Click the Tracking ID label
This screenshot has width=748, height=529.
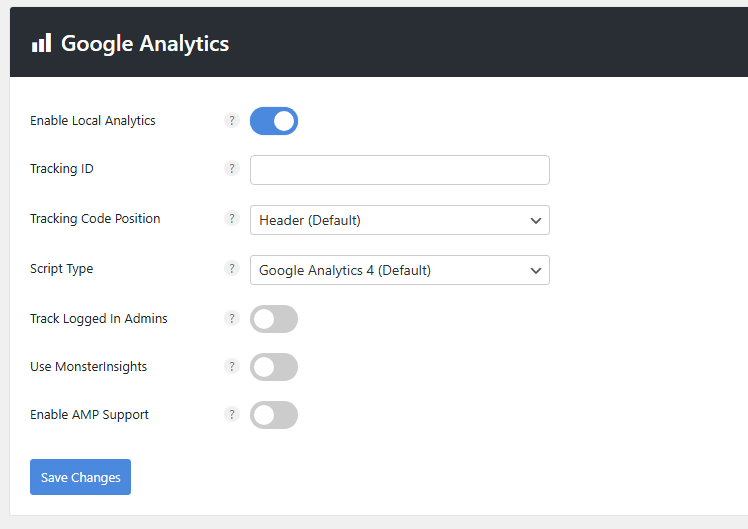coord(62,169)
